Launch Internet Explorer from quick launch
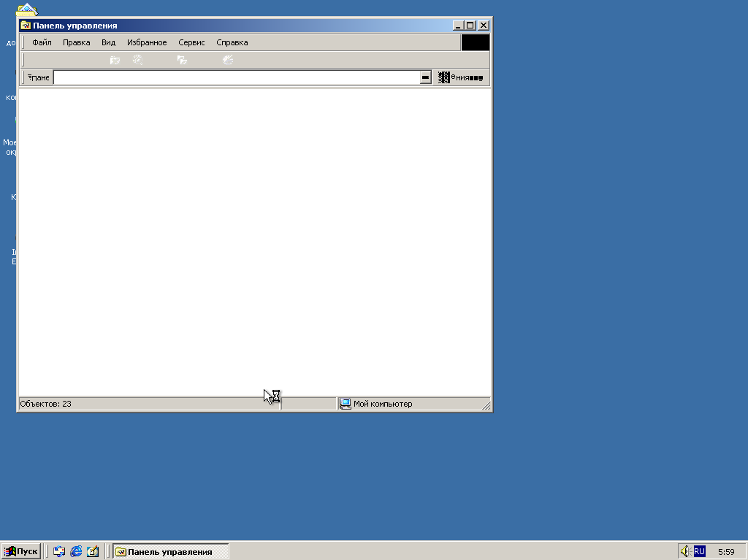The height and width of the screenshot is (560, 748). pos(76,552)
